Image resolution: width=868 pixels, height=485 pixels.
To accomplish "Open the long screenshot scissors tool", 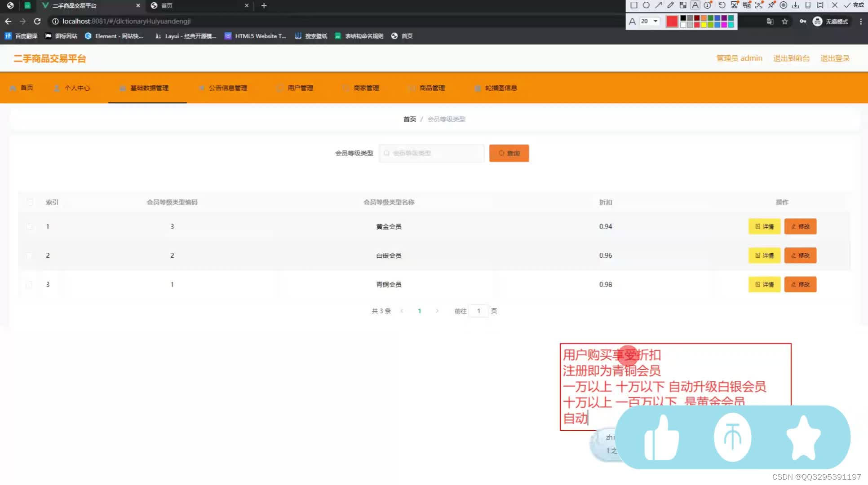I will tap(735, 5).
